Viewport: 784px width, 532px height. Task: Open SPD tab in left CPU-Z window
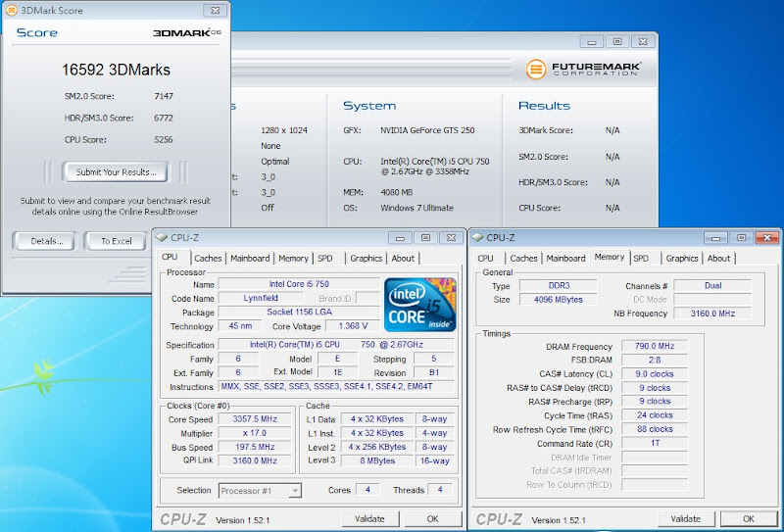[x=325, y=259]
